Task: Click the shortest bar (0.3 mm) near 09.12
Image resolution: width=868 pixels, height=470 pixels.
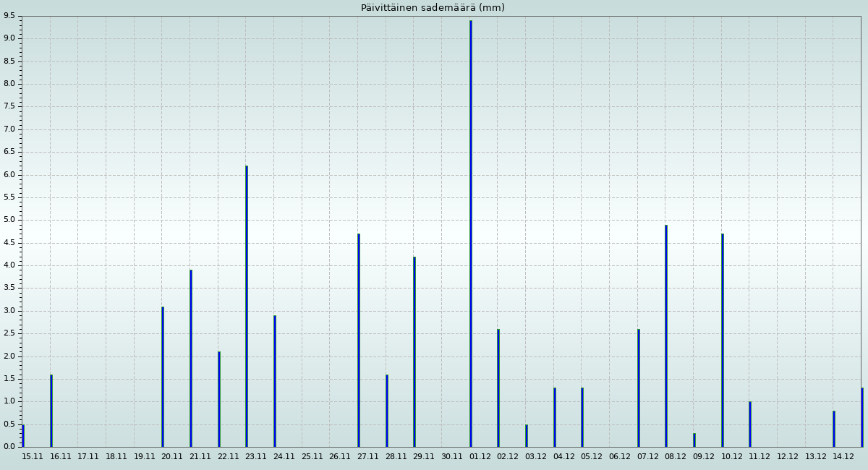Action: (694, 440)
